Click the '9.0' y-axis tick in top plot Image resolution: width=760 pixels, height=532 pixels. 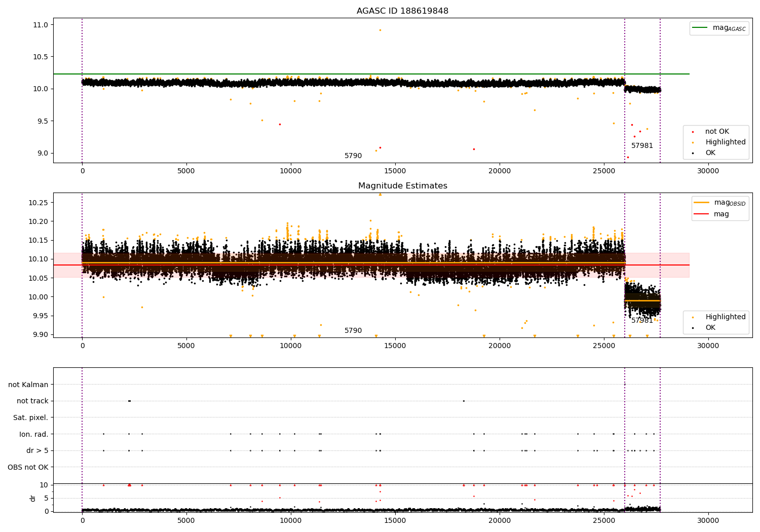43,154
